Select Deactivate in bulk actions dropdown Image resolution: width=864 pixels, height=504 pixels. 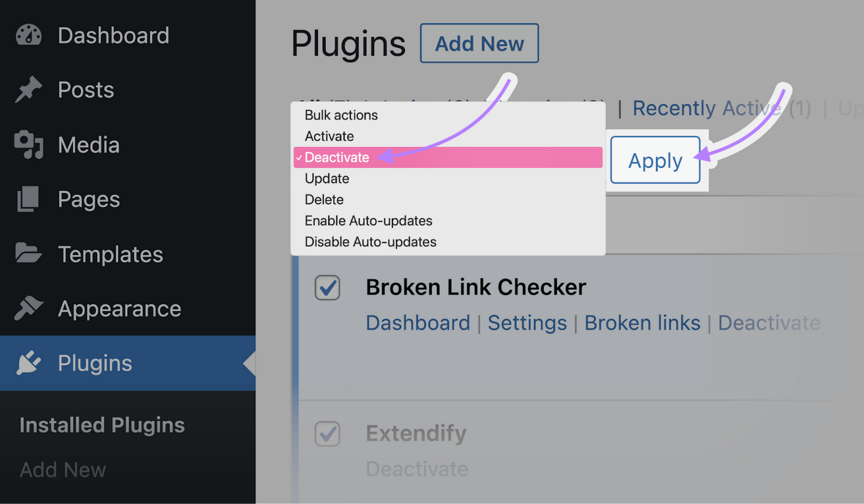point(337,158)
